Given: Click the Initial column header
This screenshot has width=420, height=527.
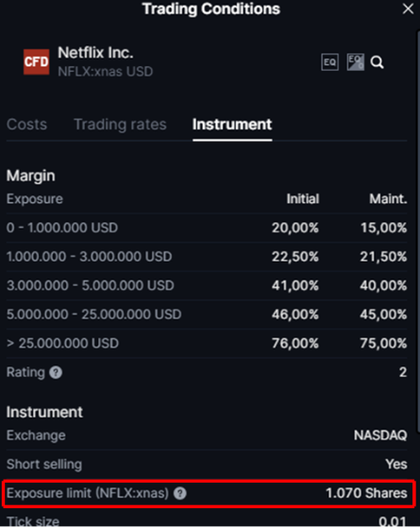Looking at the screenshot, I should 303,199.
